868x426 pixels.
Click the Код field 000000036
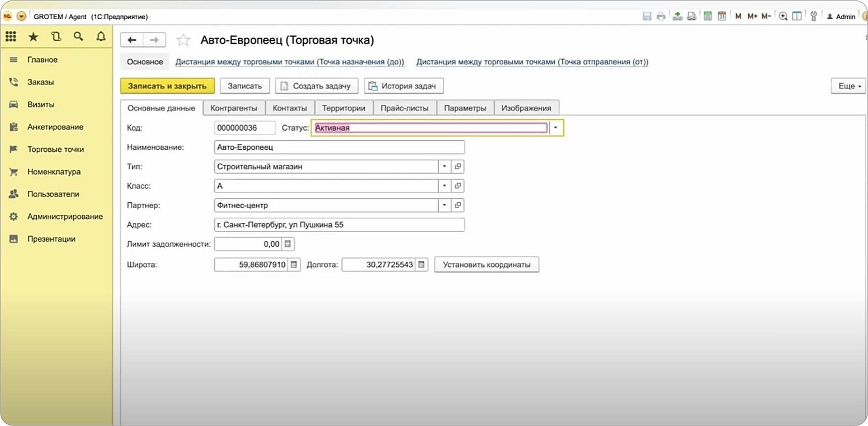coord(244,128)
